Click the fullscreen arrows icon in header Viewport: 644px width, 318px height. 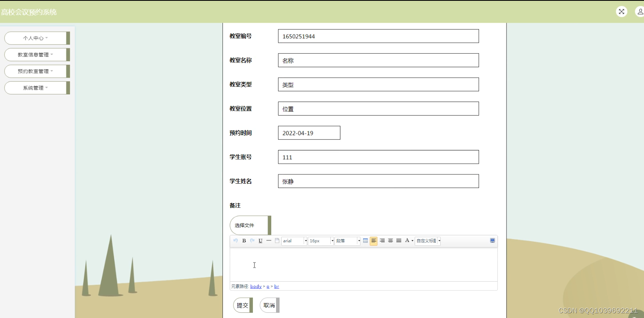pyautogui.click(x=622, y=12)
